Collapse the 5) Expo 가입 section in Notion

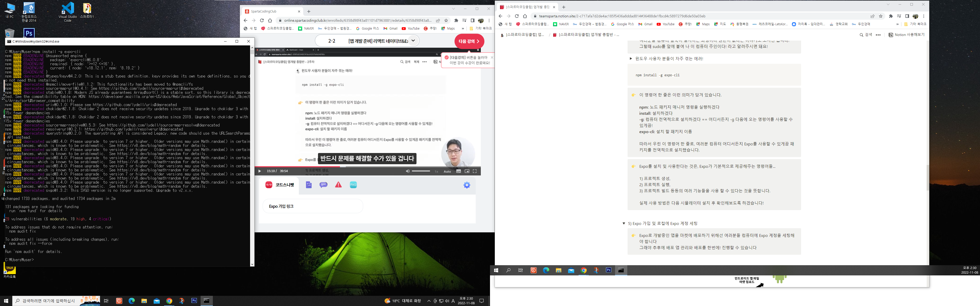pos(623,224)
